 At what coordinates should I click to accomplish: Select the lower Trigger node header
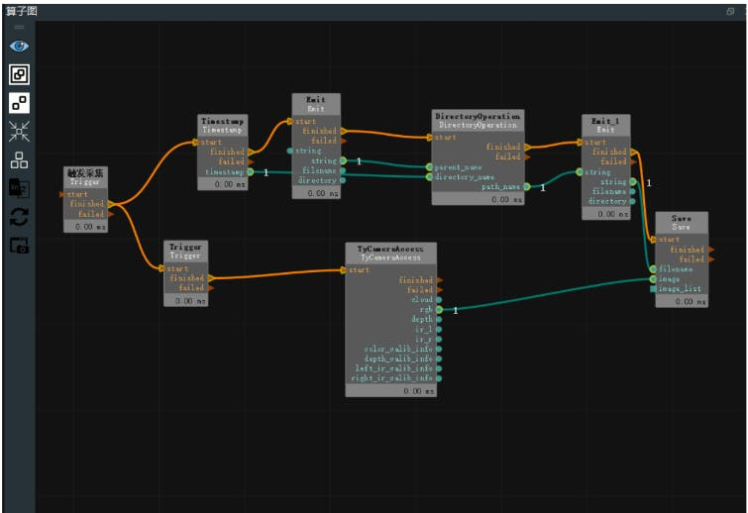[x=186, y=251]
